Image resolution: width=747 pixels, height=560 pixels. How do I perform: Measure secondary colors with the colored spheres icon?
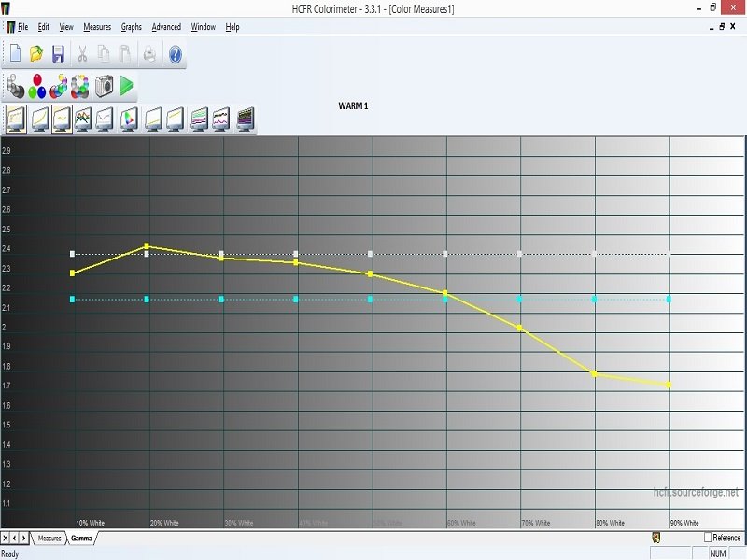[x=58, y=85]
